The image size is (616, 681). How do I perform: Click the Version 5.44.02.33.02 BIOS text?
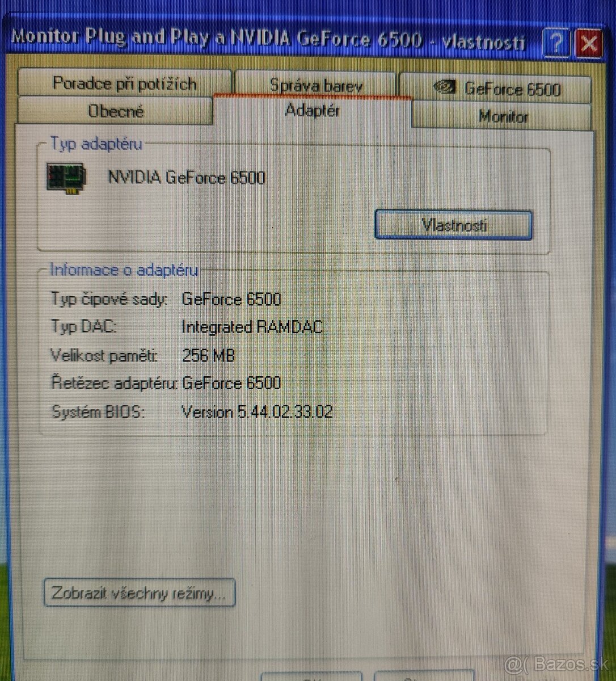point(257,411)
